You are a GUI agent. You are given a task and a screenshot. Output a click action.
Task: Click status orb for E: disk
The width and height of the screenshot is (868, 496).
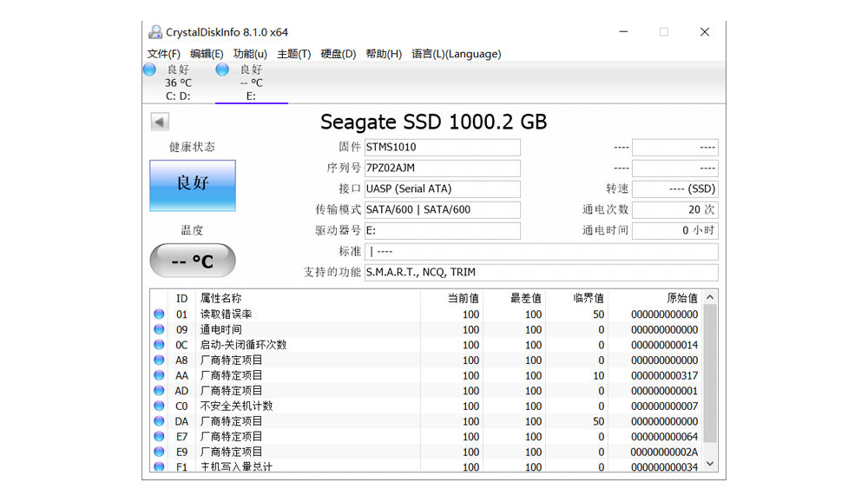point(223,69)
